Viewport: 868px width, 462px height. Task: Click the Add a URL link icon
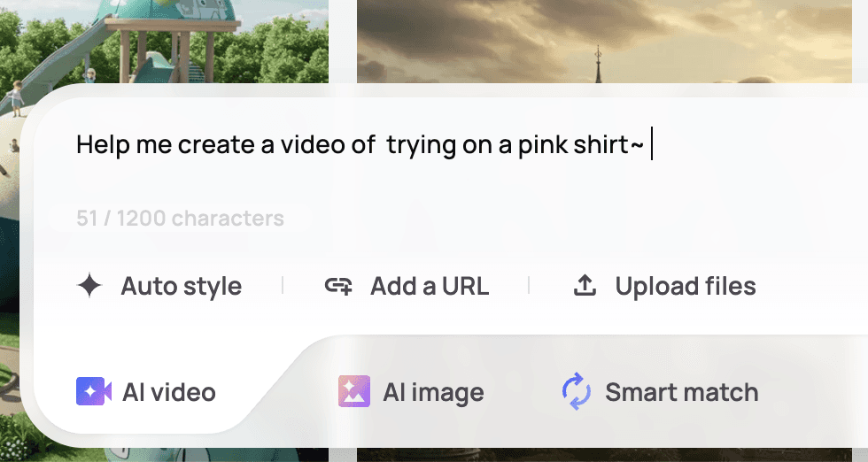pos(338,286)
